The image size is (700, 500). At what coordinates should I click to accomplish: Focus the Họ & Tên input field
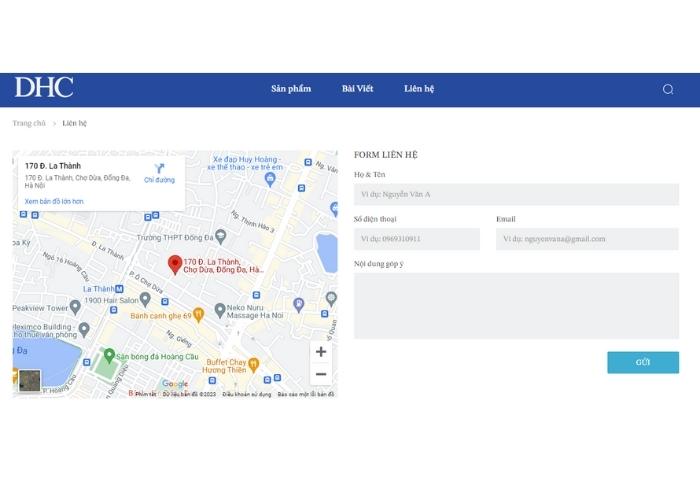point(517,194)
